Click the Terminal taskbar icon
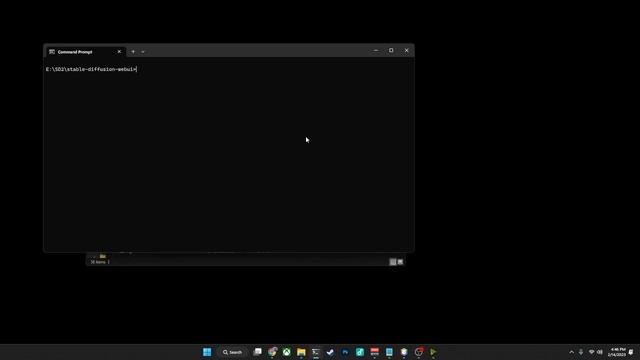 (x=316, y=352)
